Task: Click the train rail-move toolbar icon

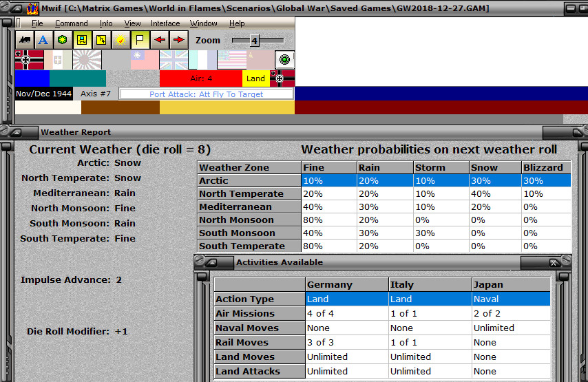Action: tap(25, 40)
